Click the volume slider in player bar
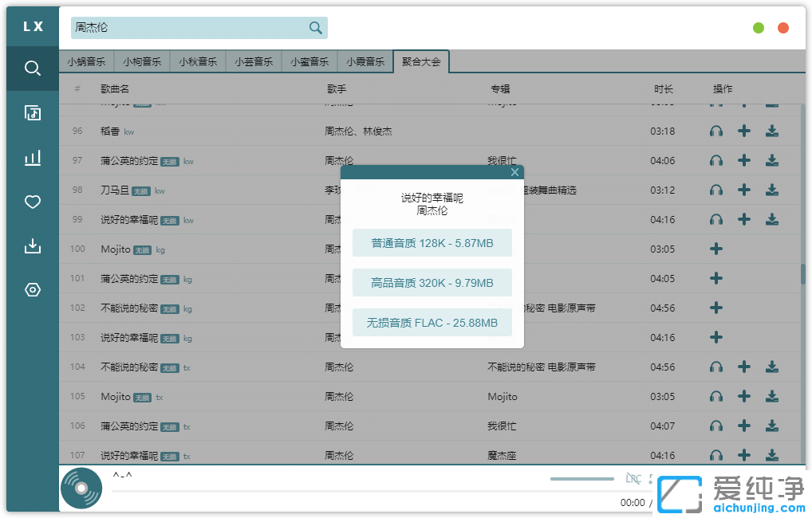The height and width of the screenshot is (518, 812). pos(581,479)
